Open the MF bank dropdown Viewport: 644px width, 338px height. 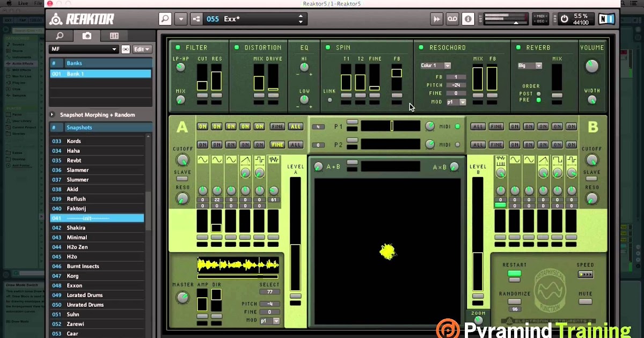pyautogui.click(x=84, y=49)
